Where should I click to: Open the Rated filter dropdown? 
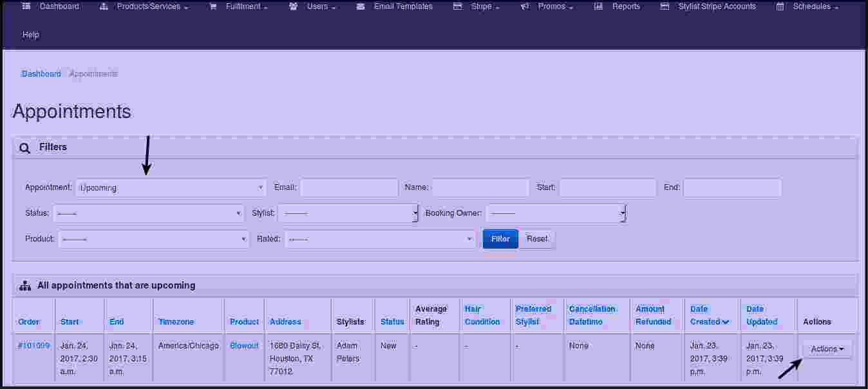(x=380, y=239)
